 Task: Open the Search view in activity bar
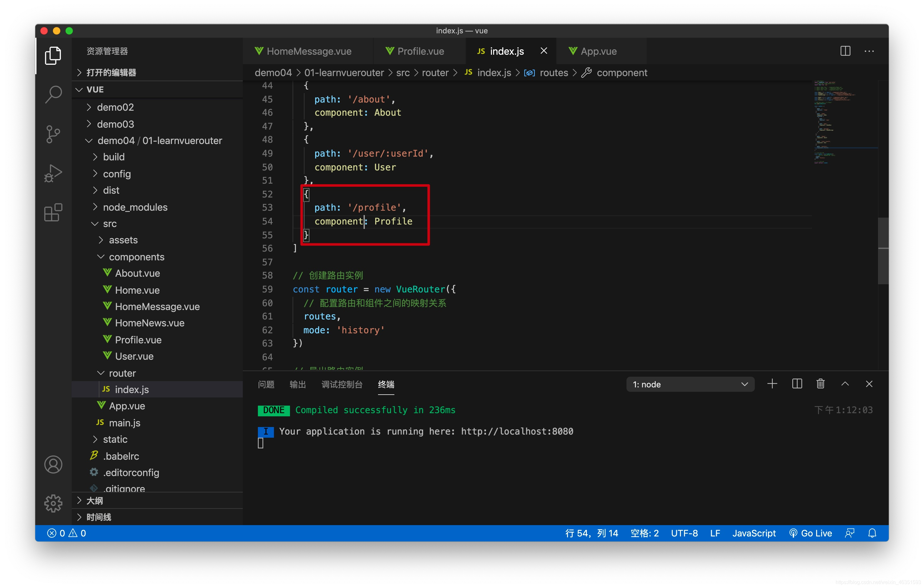[x=53, y=94]
